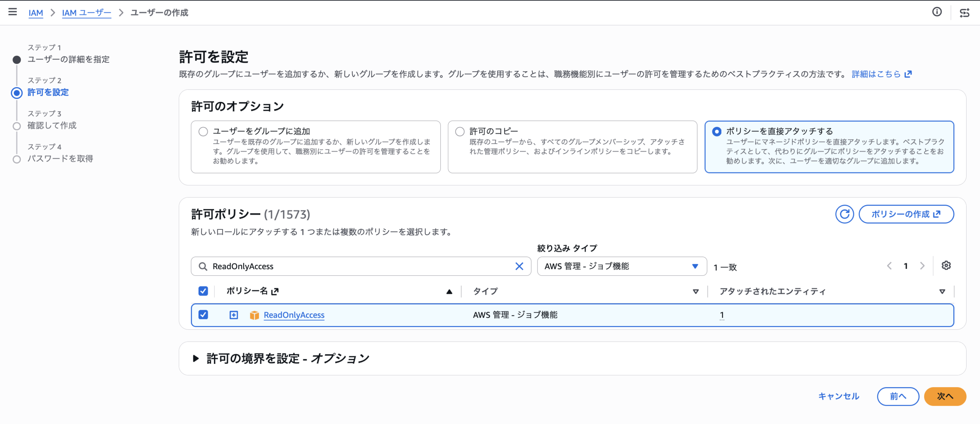Click 許可ポリシー (1/1573) heading
This screenshot has width=980, height=424.
tap(250, 214)
